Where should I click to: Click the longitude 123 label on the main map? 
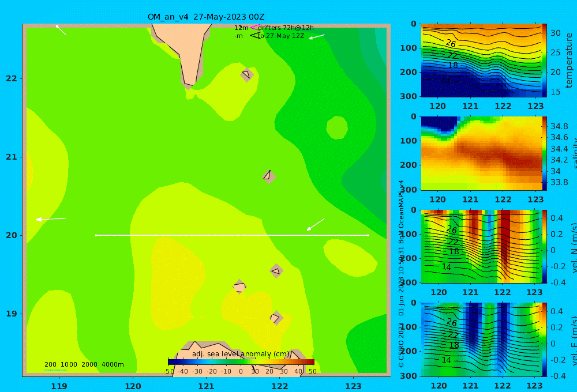tap(353, 386)
